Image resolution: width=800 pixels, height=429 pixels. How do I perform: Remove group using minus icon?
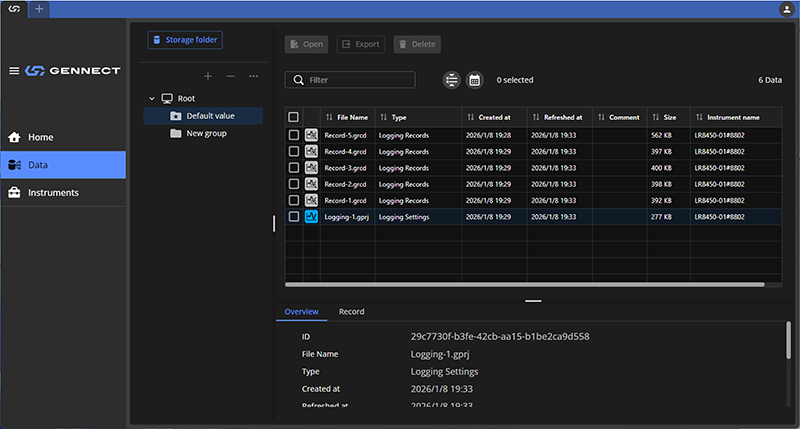coord(231,76)
